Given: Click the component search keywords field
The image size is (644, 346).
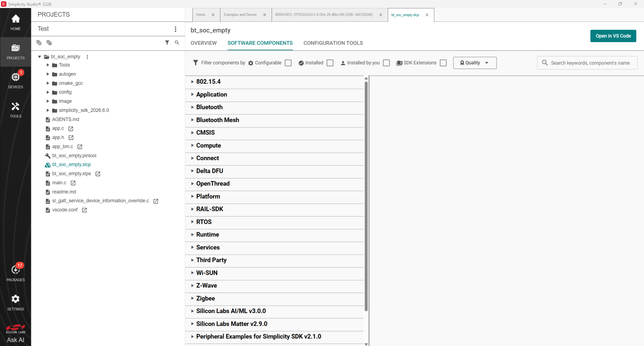Looking at the screenshot, I should click(587, 63).
